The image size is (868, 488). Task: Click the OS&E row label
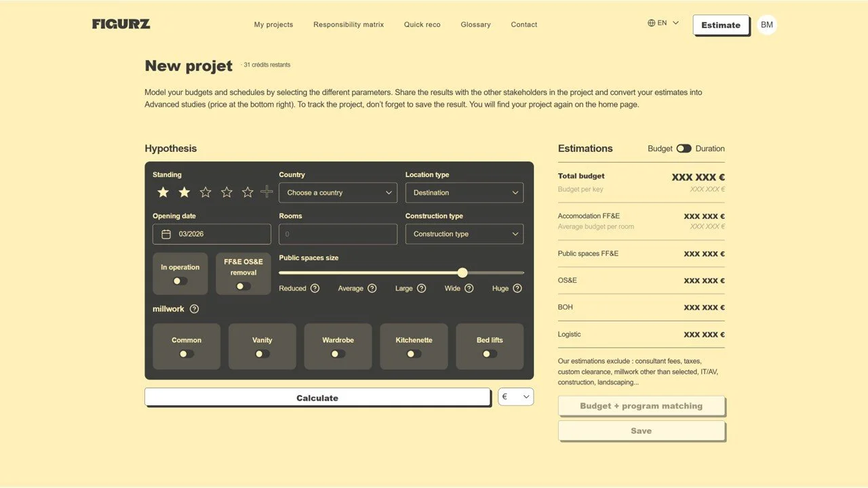[568, 280]
